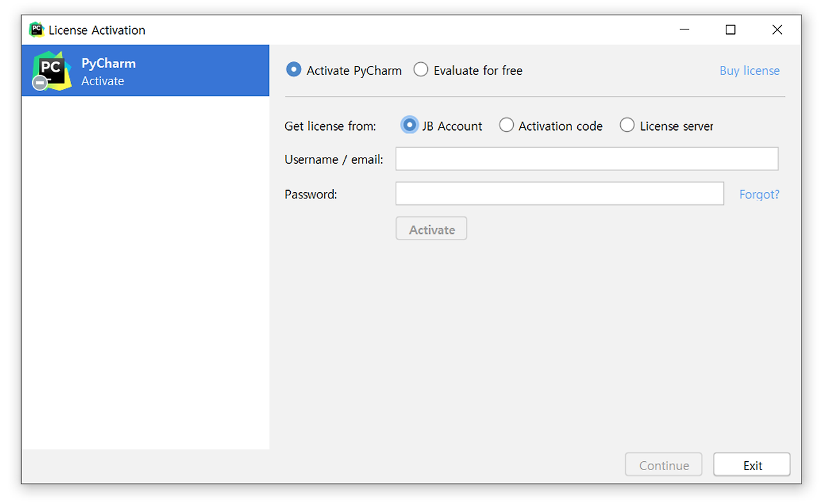Focus the Password input field
This screenshot has height=504, width=820.
point(559,193)
